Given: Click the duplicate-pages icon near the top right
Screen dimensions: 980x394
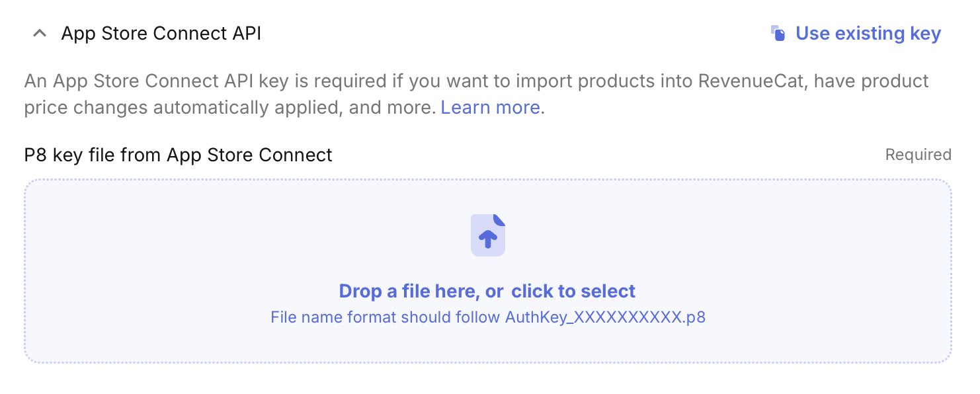Looking at the screenshot, I should (777, 32).
